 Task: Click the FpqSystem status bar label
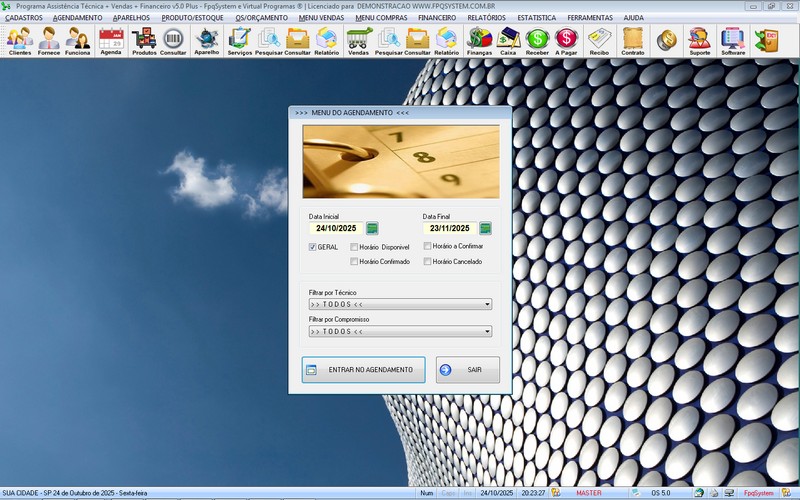click(758, 493)
